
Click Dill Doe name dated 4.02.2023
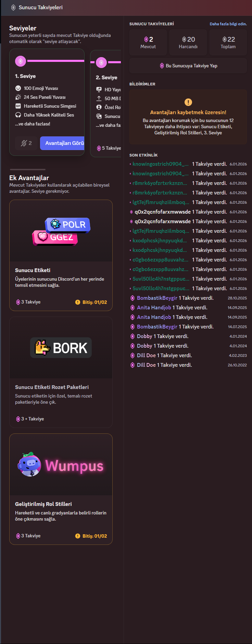(146, 355)
